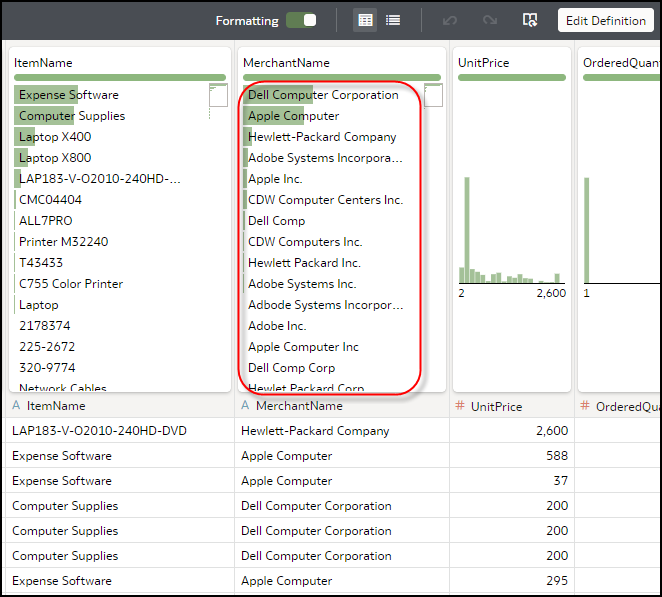This screenshot has height=597, width=662.
Task: Switch to the list view icon
Action: tap(393, 20)
